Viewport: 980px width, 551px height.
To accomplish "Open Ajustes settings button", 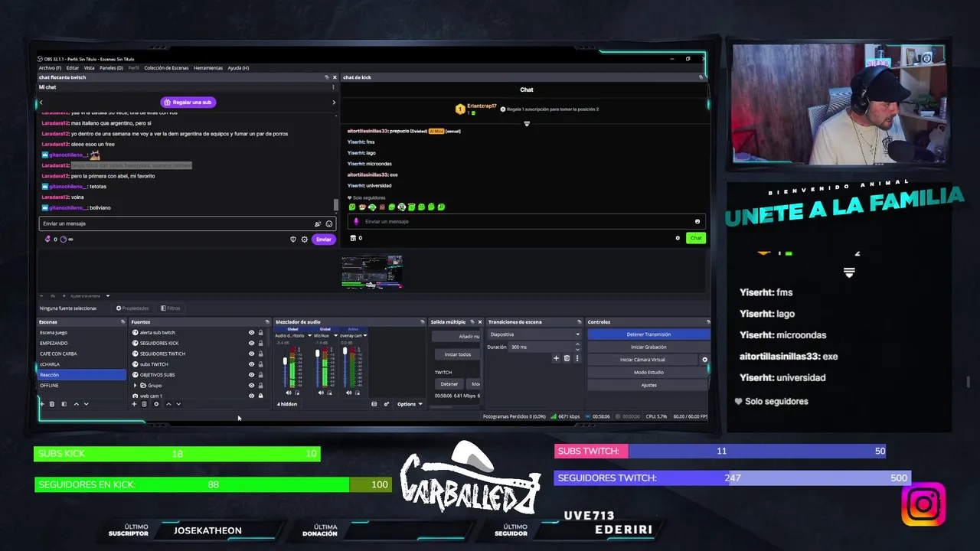I will [648, 385].
